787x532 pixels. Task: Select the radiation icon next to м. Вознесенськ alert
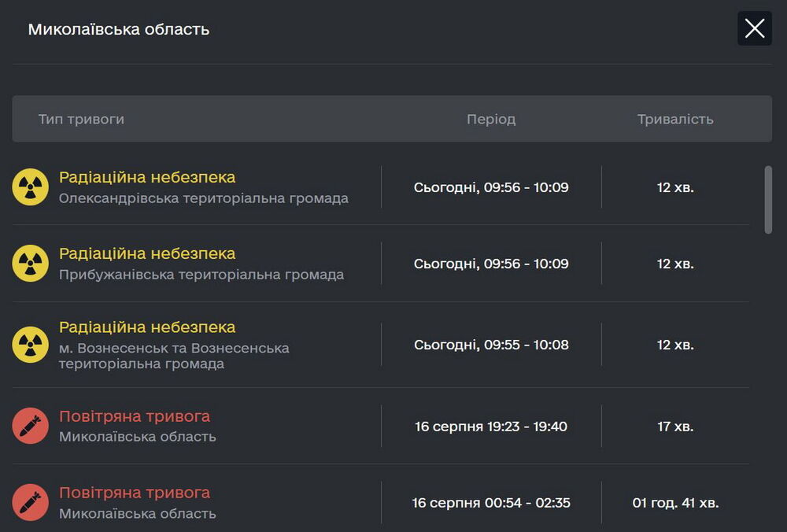(x=30, y=344)
